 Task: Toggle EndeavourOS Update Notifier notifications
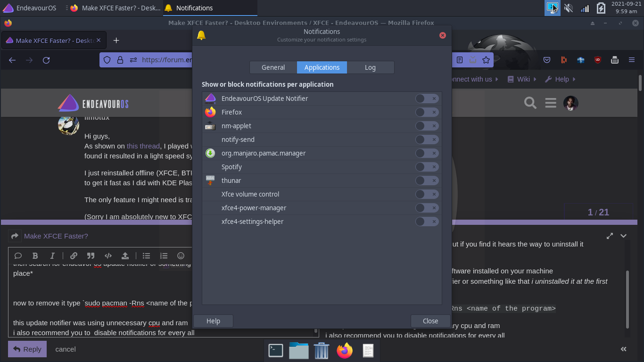427,99
